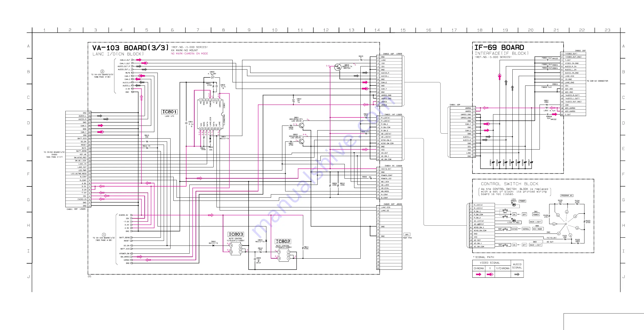Click the "LANC_SIG" pin 1 on CN805
644x330 pixels.
(389, 207)
